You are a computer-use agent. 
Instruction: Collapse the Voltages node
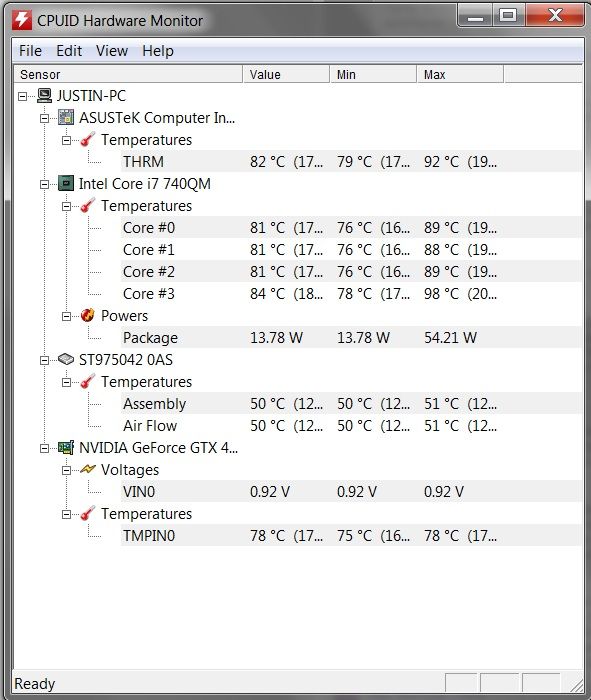pyautogui.click(x=66, y=470)
